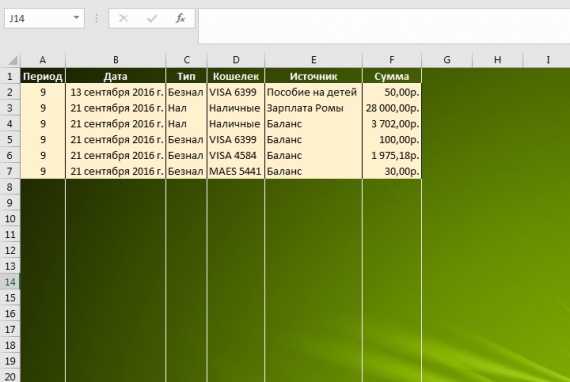Image resolution: width=570 pixels, height=382 pixels.
Task: Open the Insert Function fx dialog
Action: tap(180, 18)
